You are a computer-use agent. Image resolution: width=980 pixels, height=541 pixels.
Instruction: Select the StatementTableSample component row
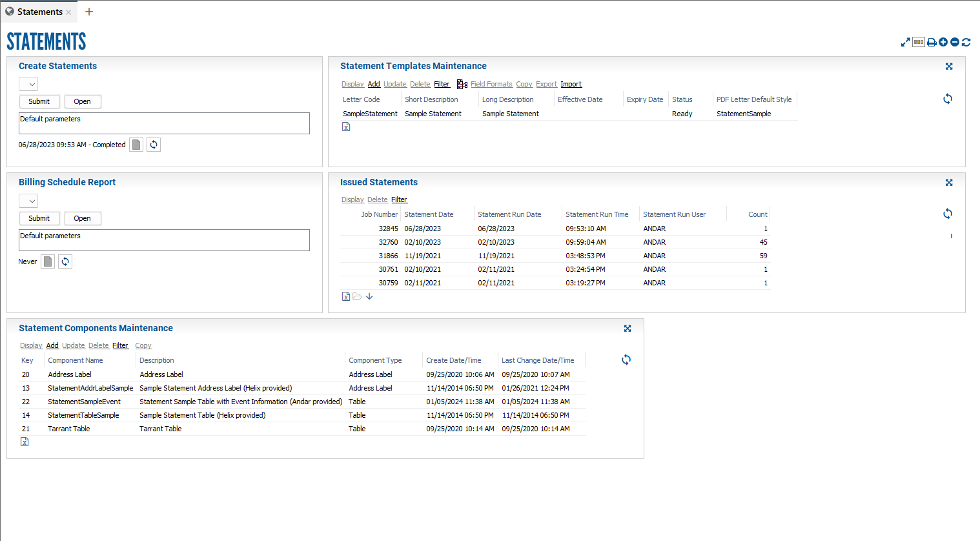coord(302,415)
